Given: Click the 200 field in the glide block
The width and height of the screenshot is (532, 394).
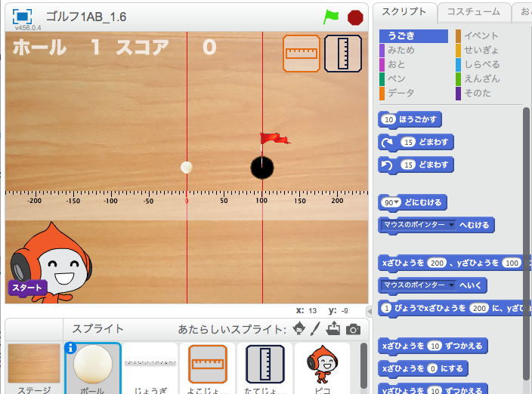Looking at the screenshot, I should click(x=479, y=308).
